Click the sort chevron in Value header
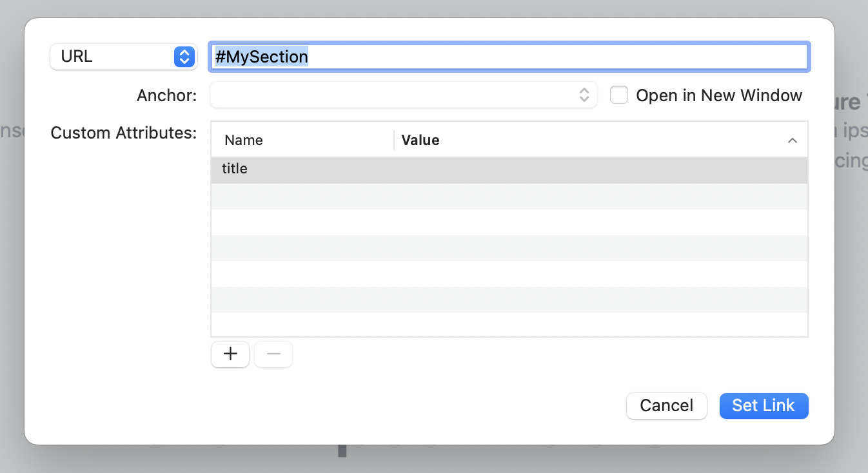The width and height of the screenshot is (868, 473). coord(793,140)
